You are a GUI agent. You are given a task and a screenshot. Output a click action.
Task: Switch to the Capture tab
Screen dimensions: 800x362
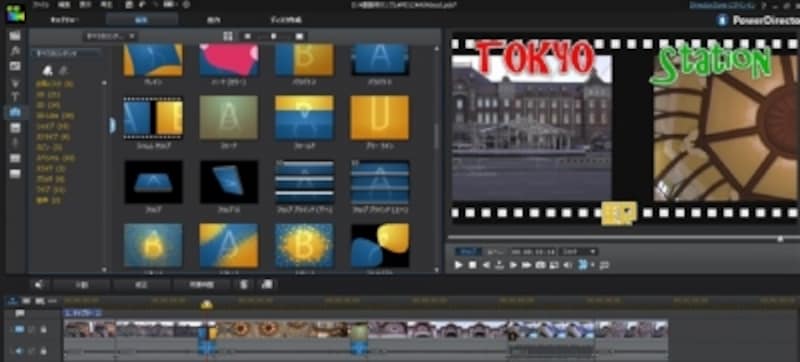click(65, 20)
